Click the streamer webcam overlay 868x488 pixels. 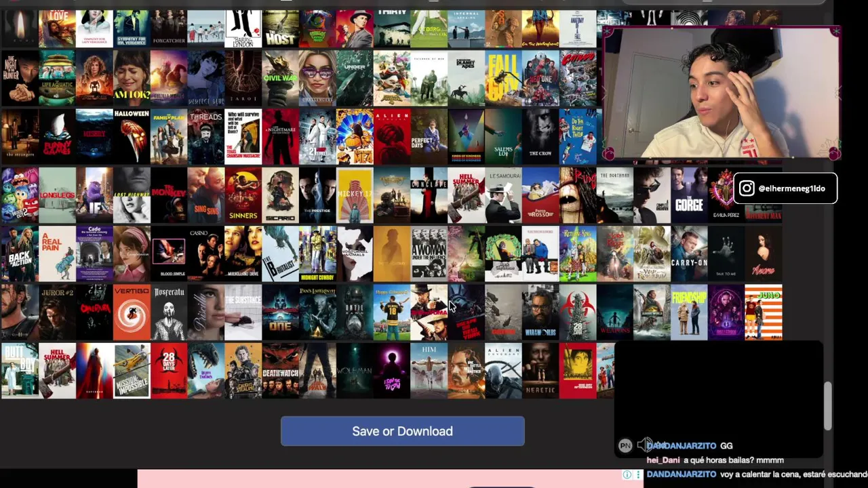[x=722, y=94]
